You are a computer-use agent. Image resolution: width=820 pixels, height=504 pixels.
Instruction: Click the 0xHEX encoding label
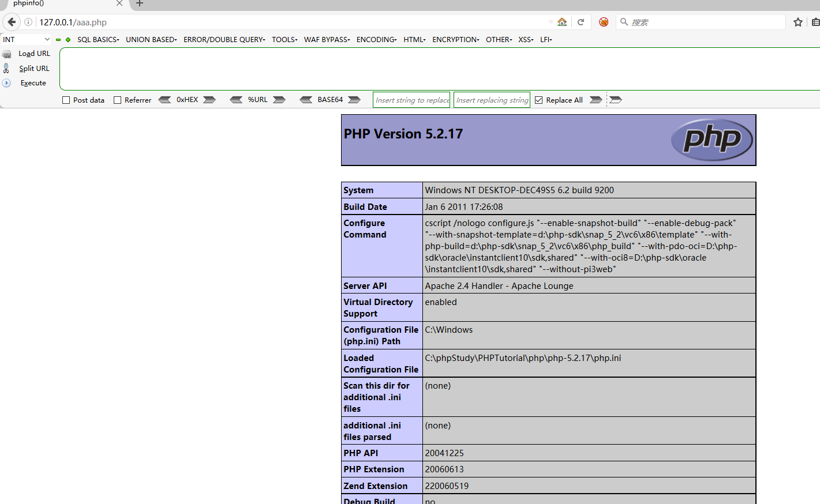187,100
